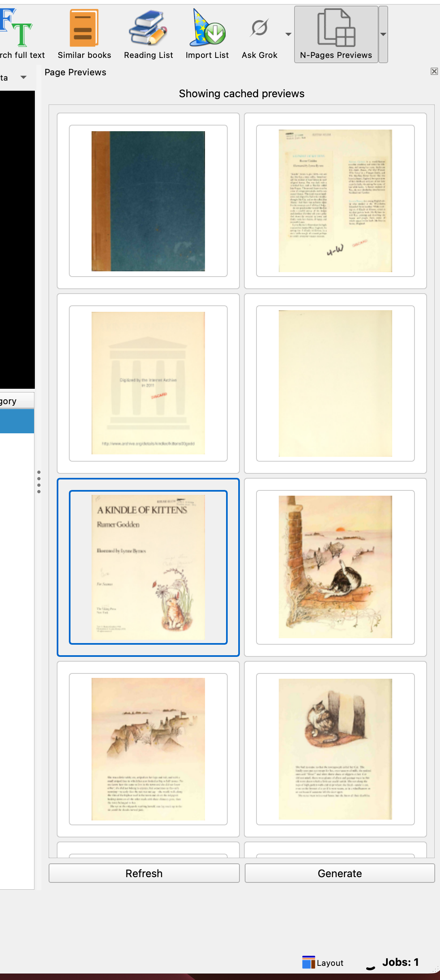Screen dimensions: 440x980
Task: Click the Refresh button
Action: (144, 873)
